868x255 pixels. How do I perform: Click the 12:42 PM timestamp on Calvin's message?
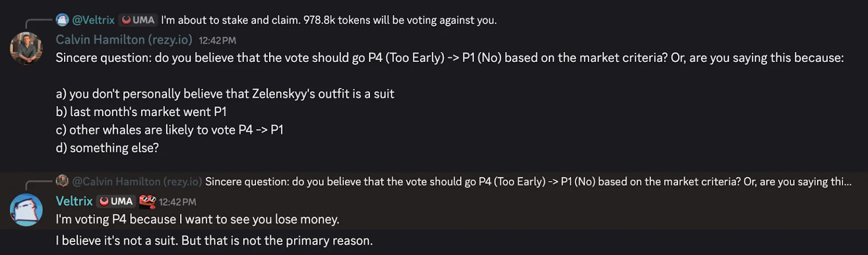click(x=217, y=40)
